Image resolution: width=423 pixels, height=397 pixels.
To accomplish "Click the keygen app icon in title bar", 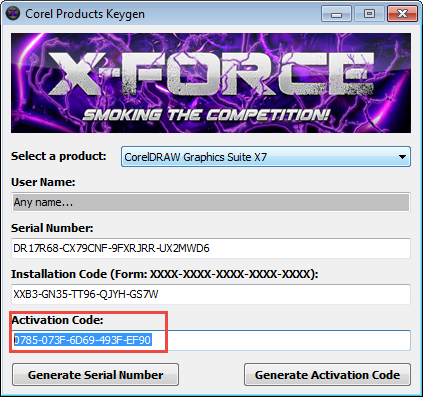I will pyautogui.click(x=13, y=14).
